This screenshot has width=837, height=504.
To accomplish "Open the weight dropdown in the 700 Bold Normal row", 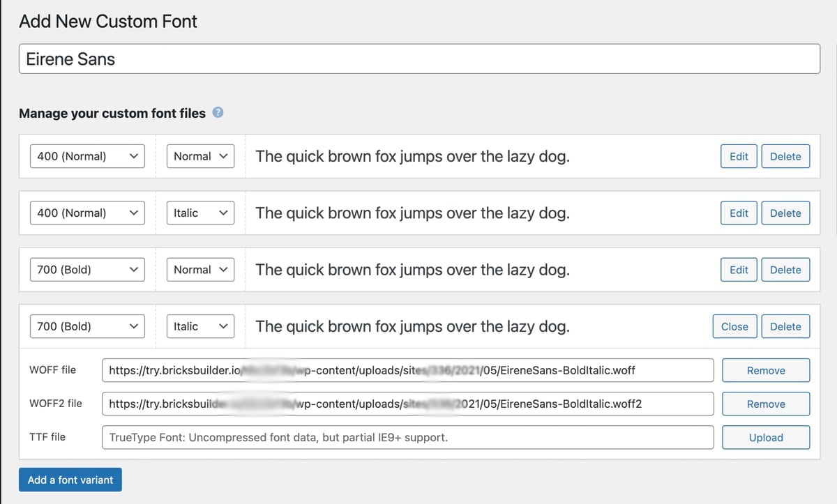I will point(87,269).
